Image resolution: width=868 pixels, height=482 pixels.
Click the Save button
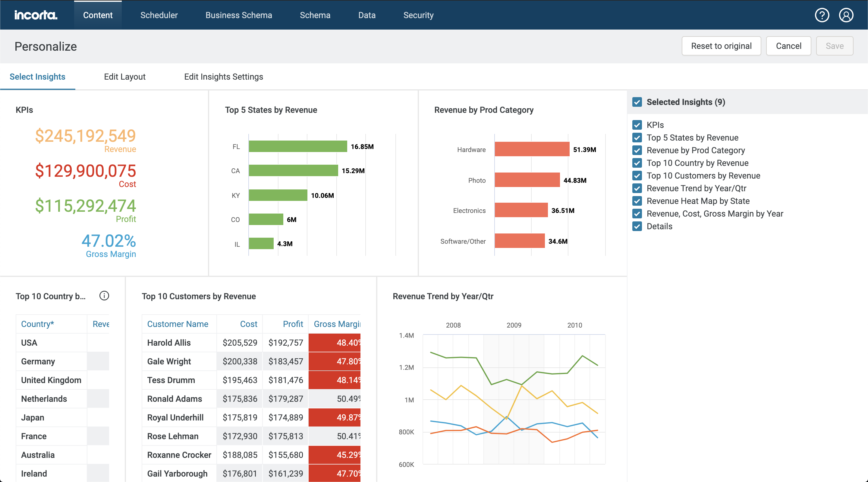(x=834, y=46)
